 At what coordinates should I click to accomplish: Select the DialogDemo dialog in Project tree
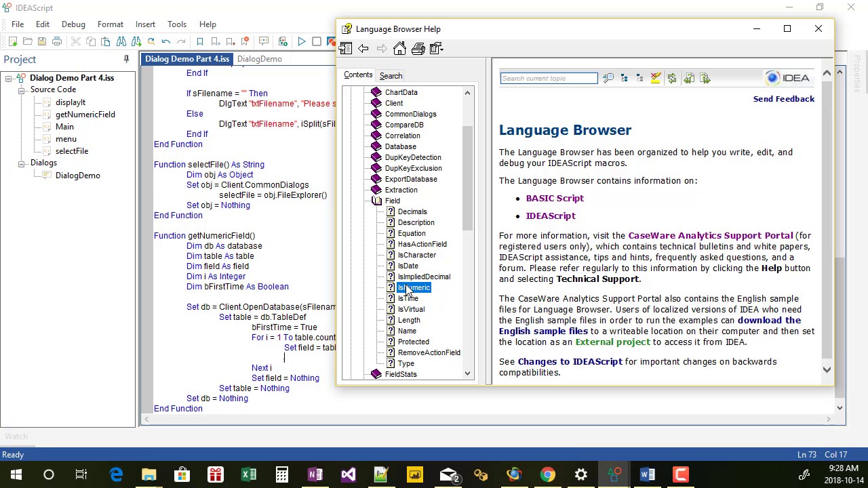point(78,176)
